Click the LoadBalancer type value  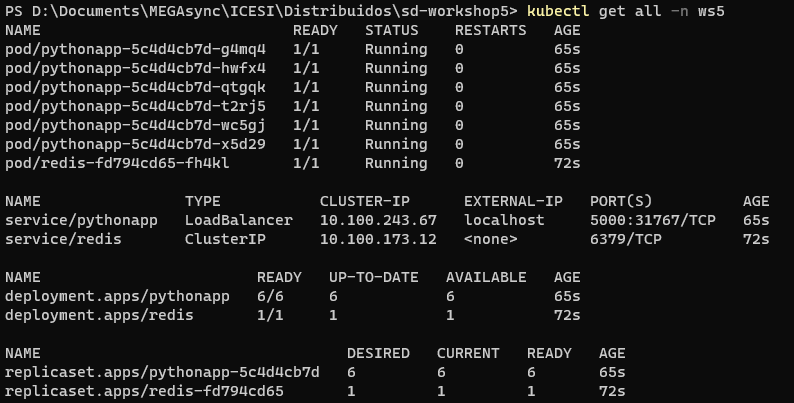tap(239, 220)
